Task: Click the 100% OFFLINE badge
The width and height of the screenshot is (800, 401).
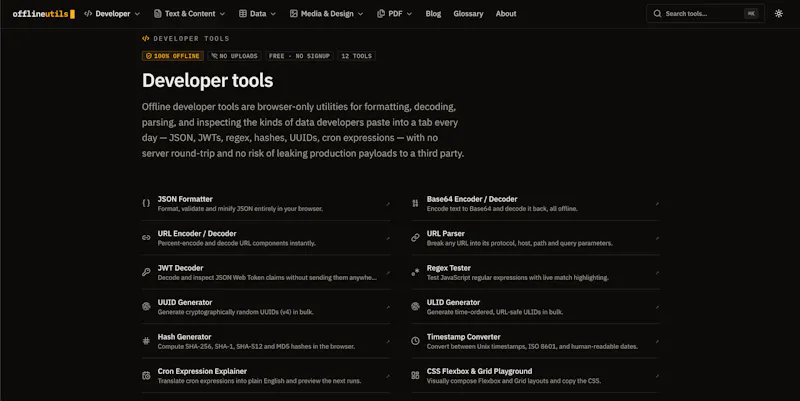Action: click(x=172, y=56)
